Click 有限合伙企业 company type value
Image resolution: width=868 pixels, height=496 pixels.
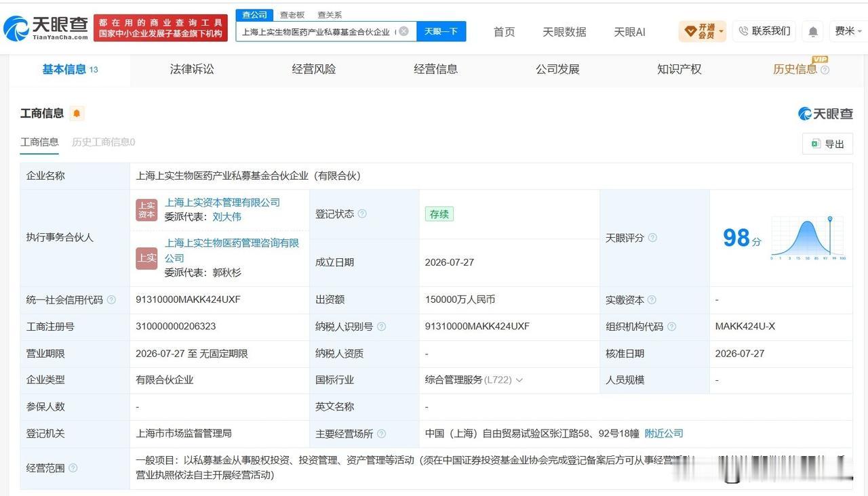165,380
